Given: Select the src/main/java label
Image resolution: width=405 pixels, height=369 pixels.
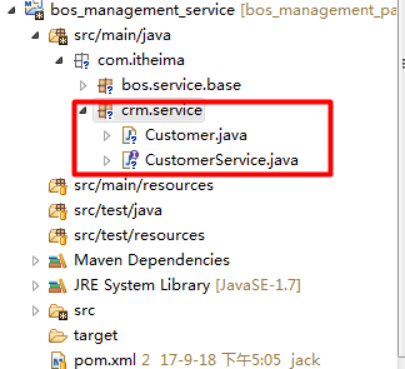Looking at the screenshot, I should click(x=122, y=35).
